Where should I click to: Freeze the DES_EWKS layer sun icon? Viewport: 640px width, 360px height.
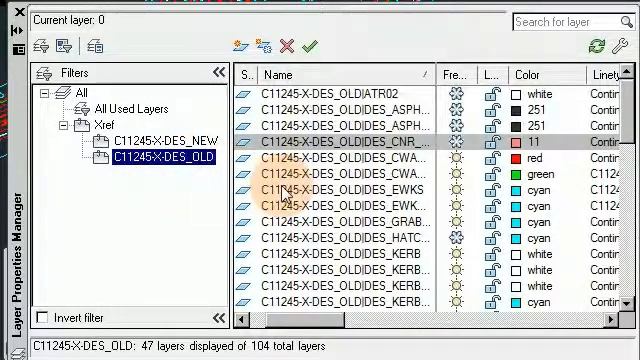point(456,190)
